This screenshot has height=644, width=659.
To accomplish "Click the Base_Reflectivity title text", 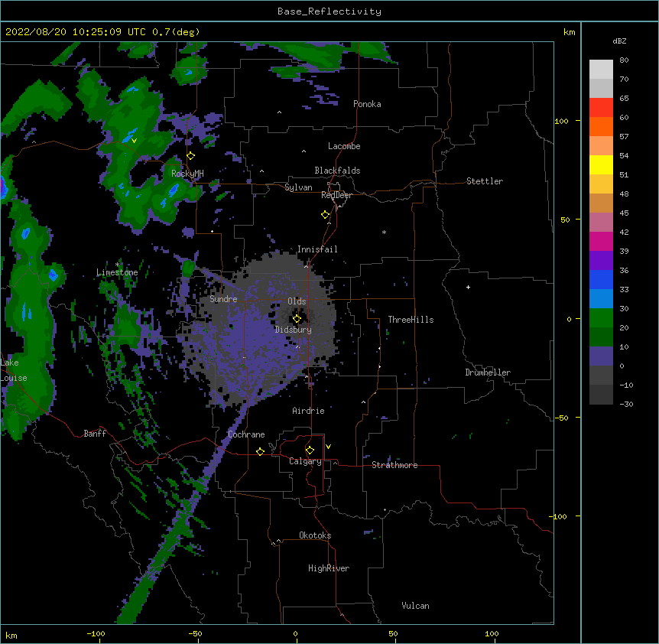I will 329,11.
